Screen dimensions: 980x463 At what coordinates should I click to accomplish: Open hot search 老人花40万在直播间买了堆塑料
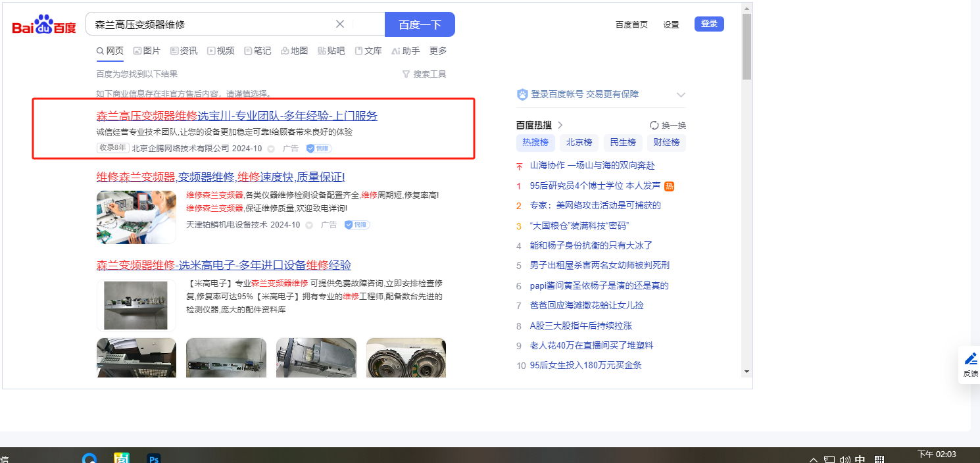click(x=592, y=345)
